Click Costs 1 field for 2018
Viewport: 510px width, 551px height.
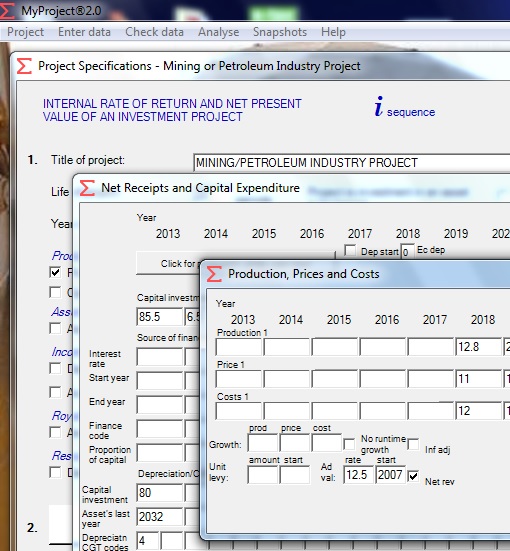pos(478,411)
